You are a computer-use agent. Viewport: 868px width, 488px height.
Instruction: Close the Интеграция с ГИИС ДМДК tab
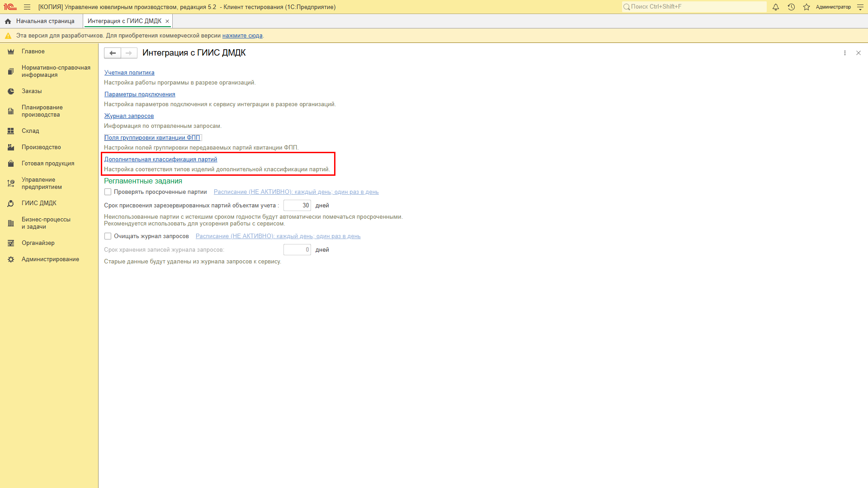tap(167, 21)
